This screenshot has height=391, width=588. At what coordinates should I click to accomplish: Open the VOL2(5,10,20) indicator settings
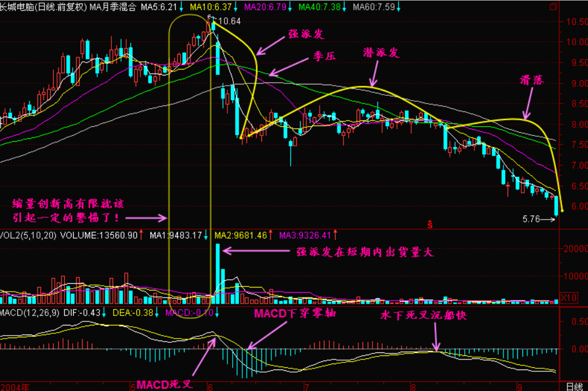click(29, 235)
